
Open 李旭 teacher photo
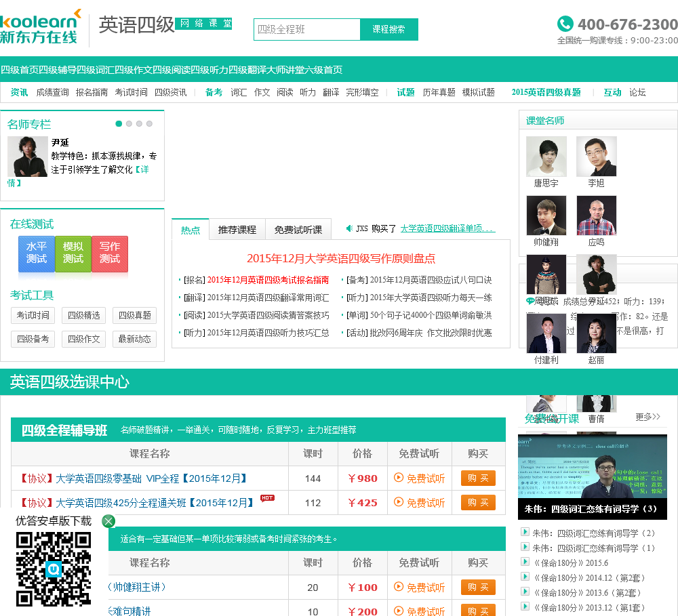click(x=596, y=157)
